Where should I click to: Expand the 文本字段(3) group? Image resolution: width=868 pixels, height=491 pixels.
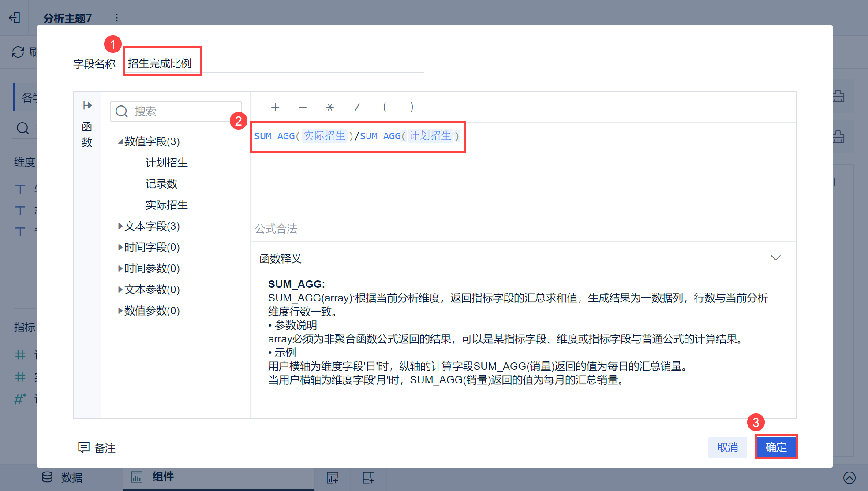[x=120, y=226]
